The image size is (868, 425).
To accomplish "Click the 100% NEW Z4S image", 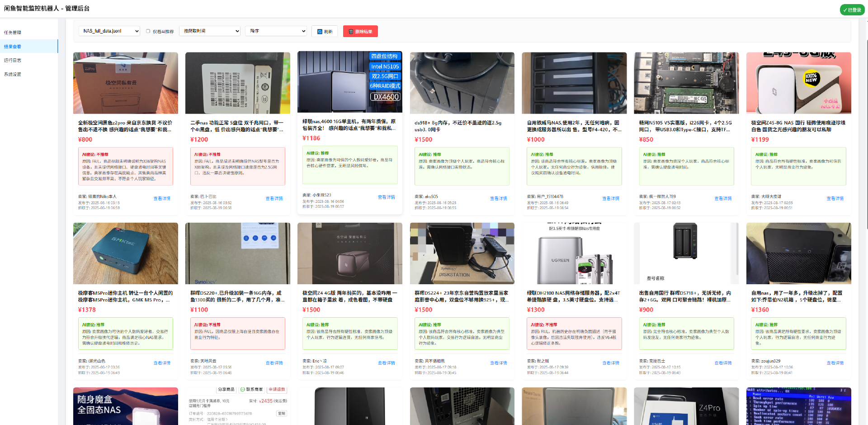I will coord(798,83).
